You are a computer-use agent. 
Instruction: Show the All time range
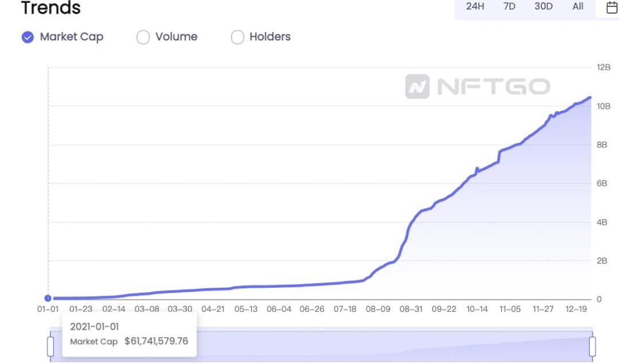578,6
